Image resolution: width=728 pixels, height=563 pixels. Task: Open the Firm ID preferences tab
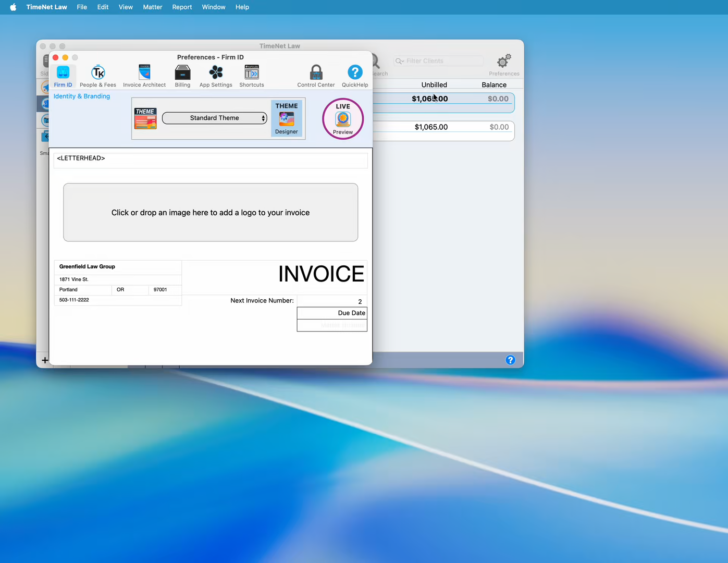(63, 76)
